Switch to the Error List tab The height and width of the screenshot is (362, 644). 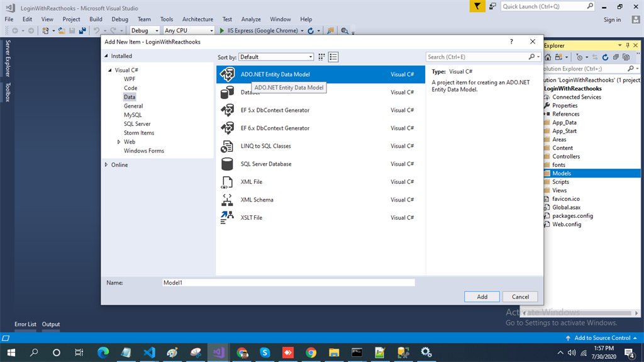[25, 324]
